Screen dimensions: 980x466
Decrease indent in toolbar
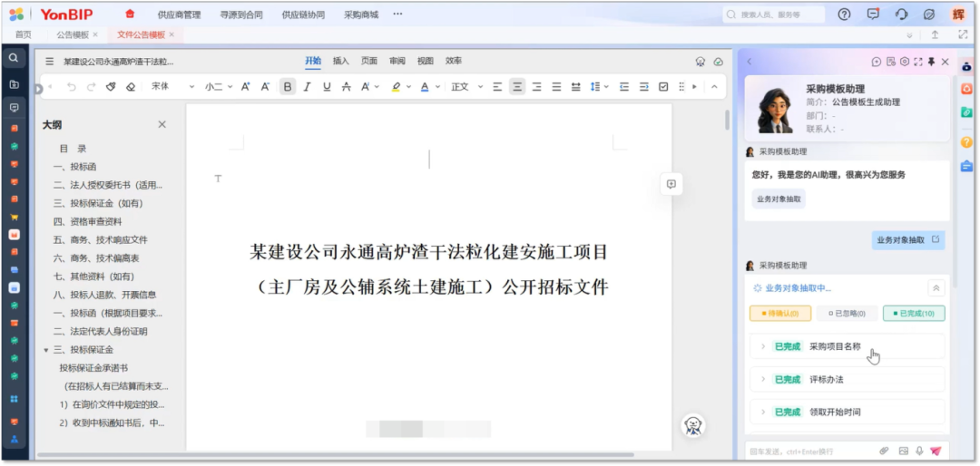click(x=623, y=87)
